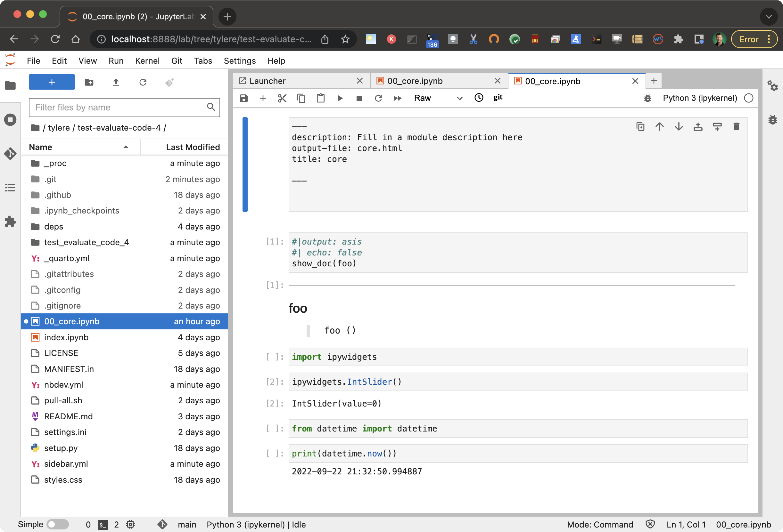Open the table of contents sidebar panel
Viewport: 783px width, 532px height.
(10, 188)
